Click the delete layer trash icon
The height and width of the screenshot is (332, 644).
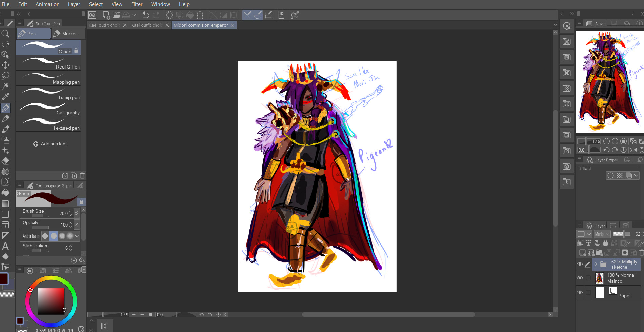pos(641,253)
